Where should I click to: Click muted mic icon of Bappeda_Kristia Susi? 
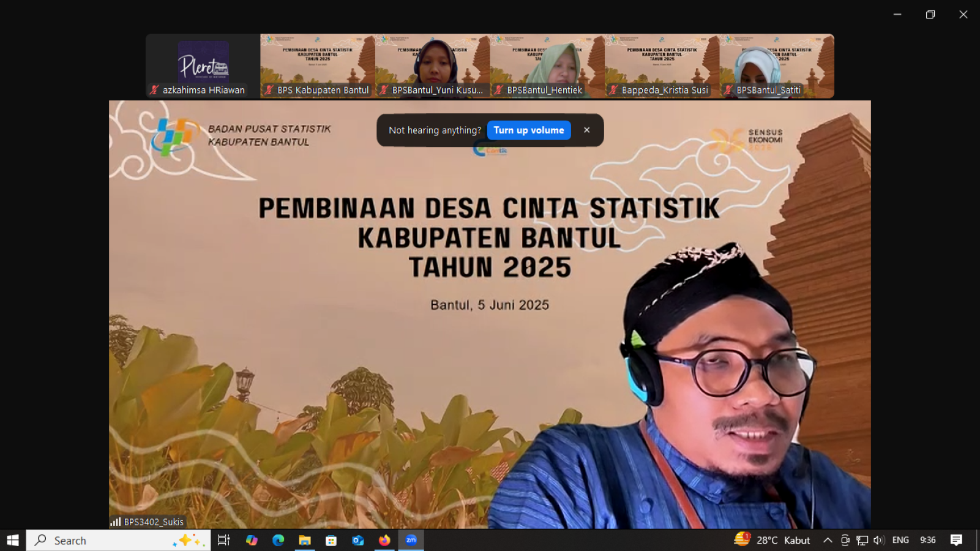click(613, 90)
